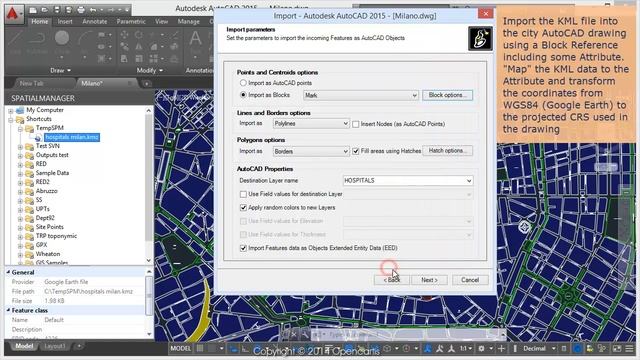Open the Polygons import as Borders dropdown

click(311, 151)
